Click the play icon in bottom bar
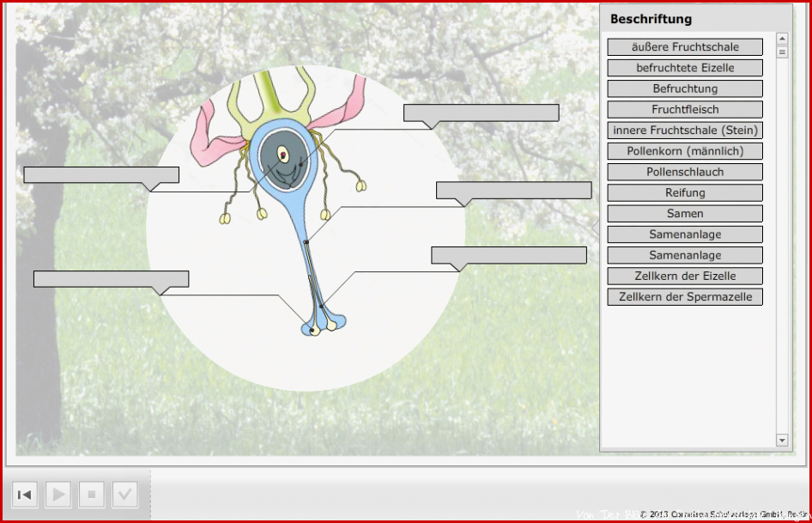 [58, 495]
